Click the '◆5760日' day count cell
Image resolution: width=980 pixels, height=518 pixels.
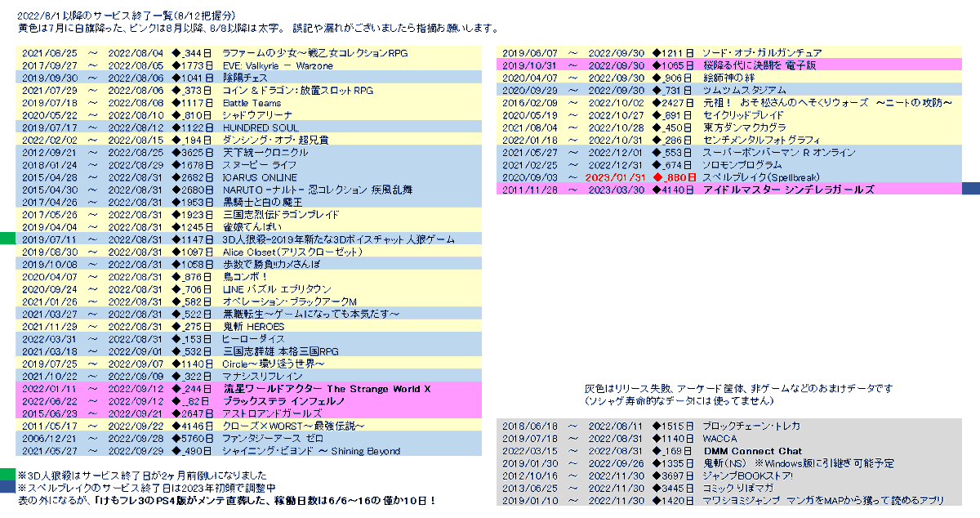coord(191,438)
